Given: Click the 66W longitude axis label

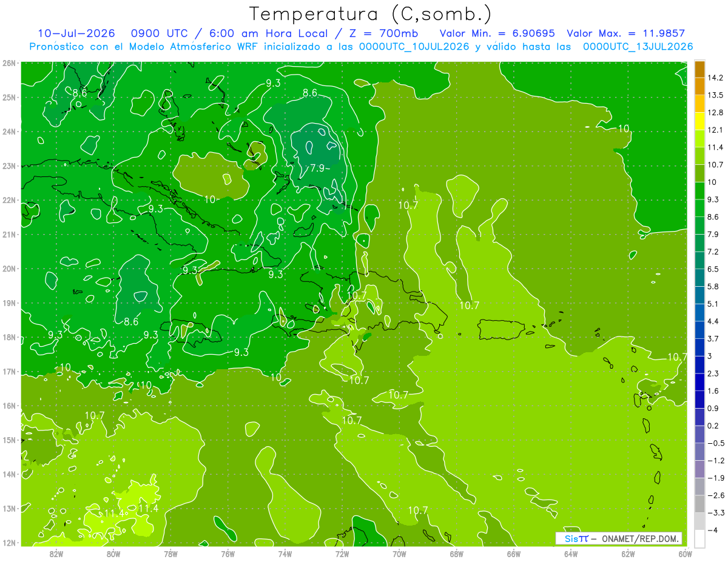Looking at the screenshot, I should tap(514, 554).
